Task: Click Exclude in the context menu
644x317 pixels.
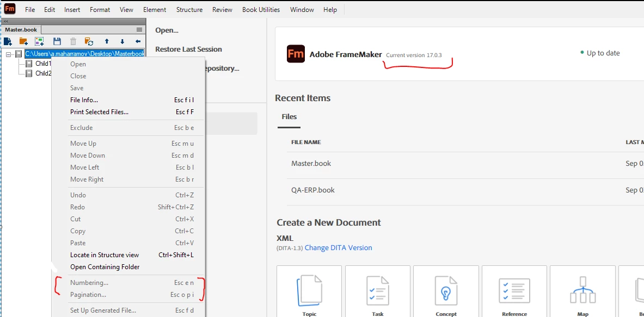Action: [x=128, y=128]
